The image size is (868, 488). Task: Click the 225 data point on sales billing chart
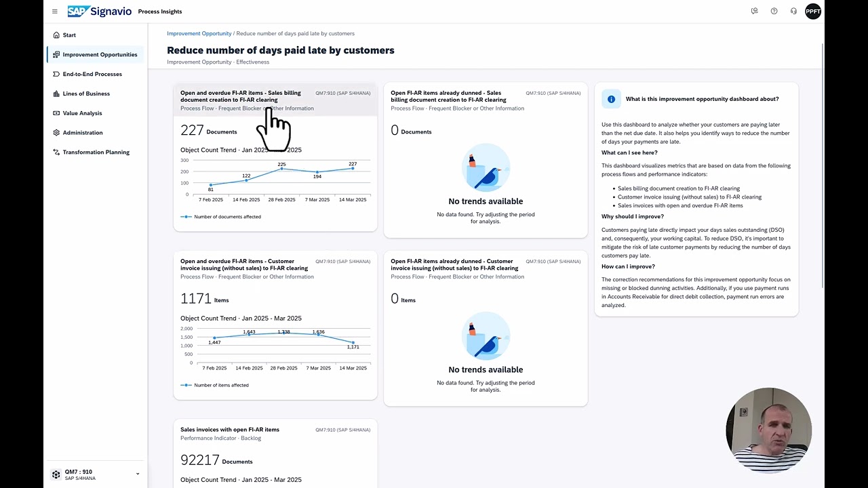(282, 169)
